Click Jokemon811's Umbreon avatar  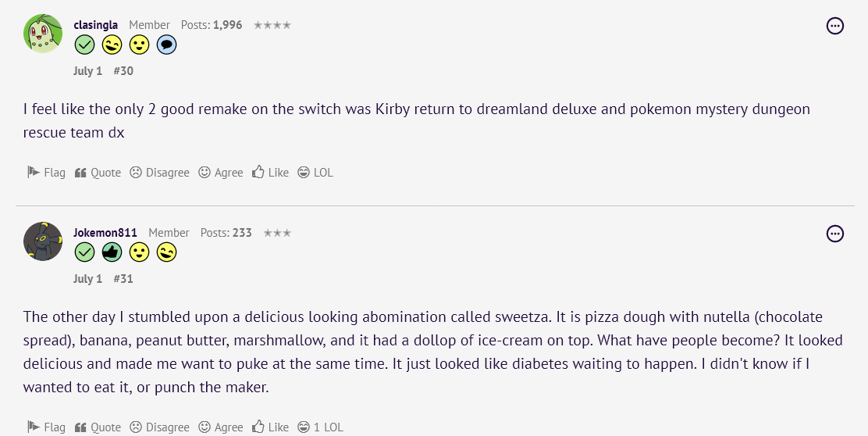[x=43, y=241]
